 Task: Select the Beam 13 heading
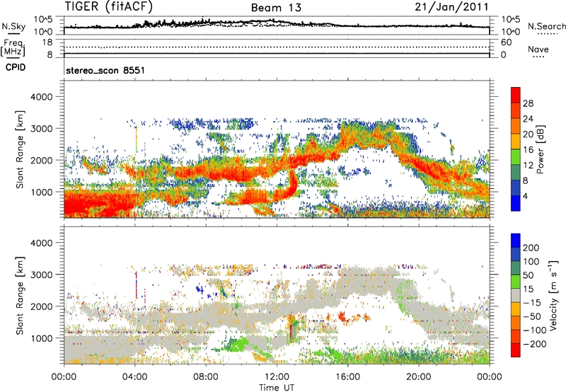(276, 8)
